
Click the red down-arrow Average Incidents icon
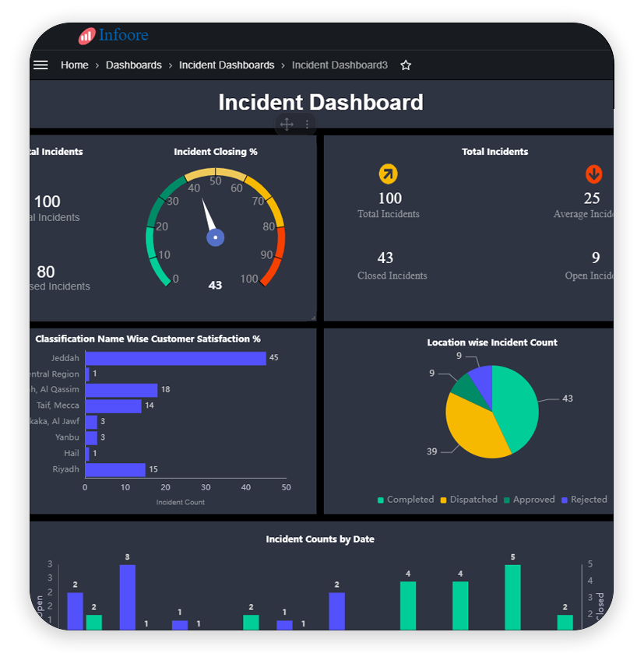(x=593, y=174)
